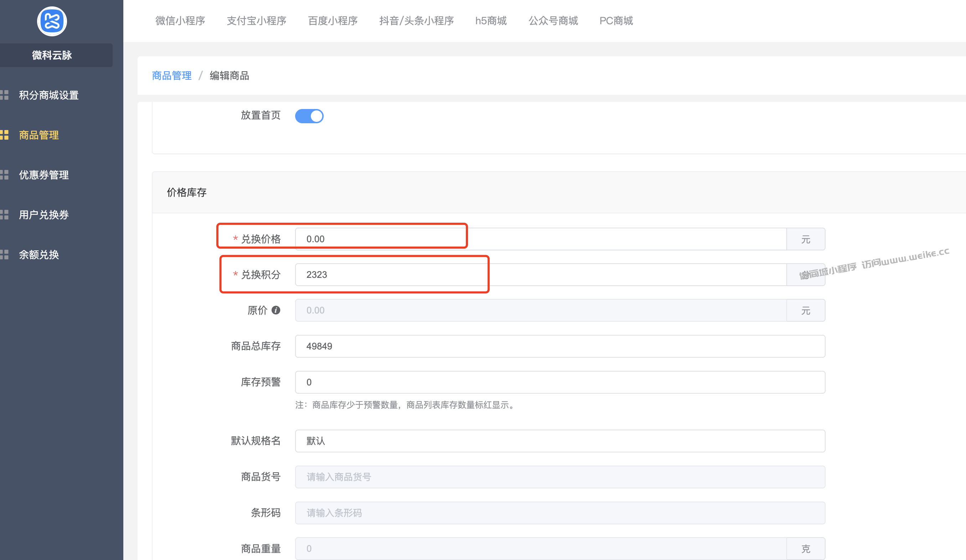Open 用户兑换券 sidebar item
The image size is (966, 560).
pos(44,214)
